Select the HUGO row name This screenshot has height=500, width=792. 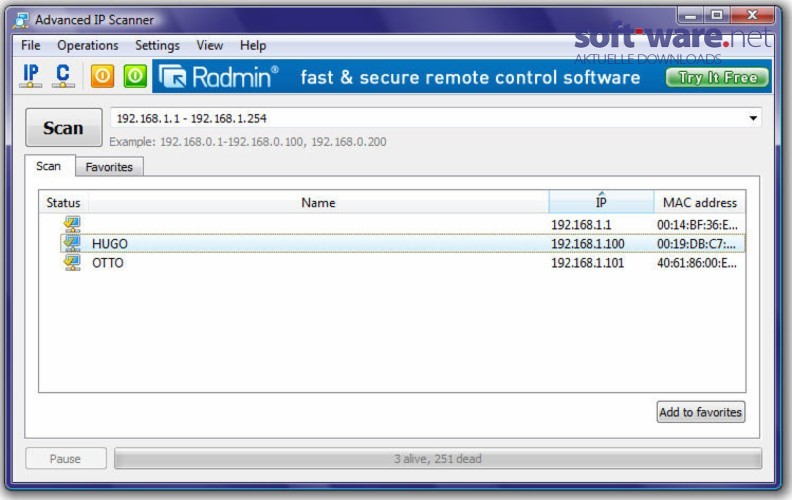(x=110, y=244)
